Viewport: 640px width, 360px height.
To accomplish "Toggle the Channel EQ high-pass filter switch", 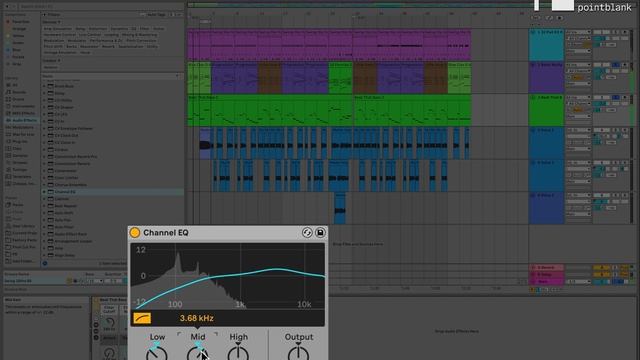I will point(142,318).
